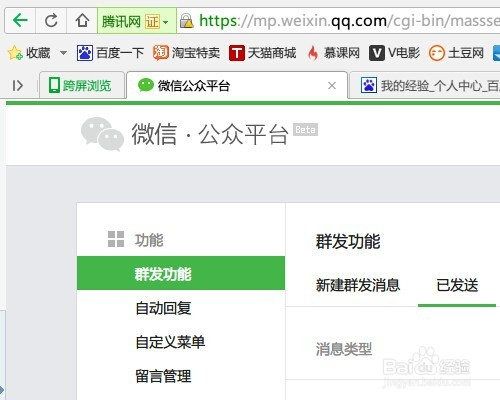This screenshot has width=500, height=400.
Task: Toggle the sidebar panel arrow icon
Action: [17, 86]
